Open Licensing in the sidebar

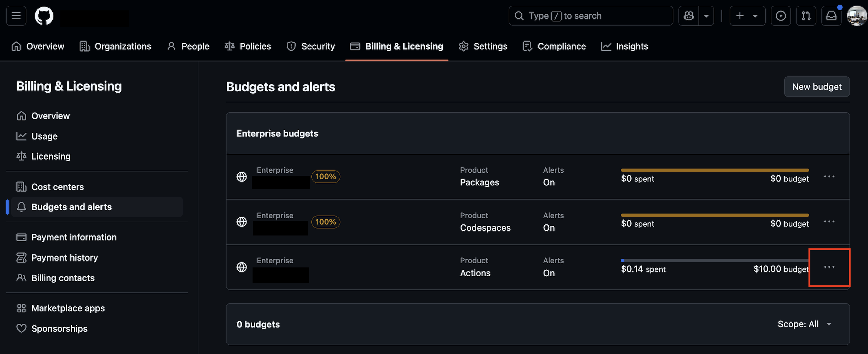97,156
